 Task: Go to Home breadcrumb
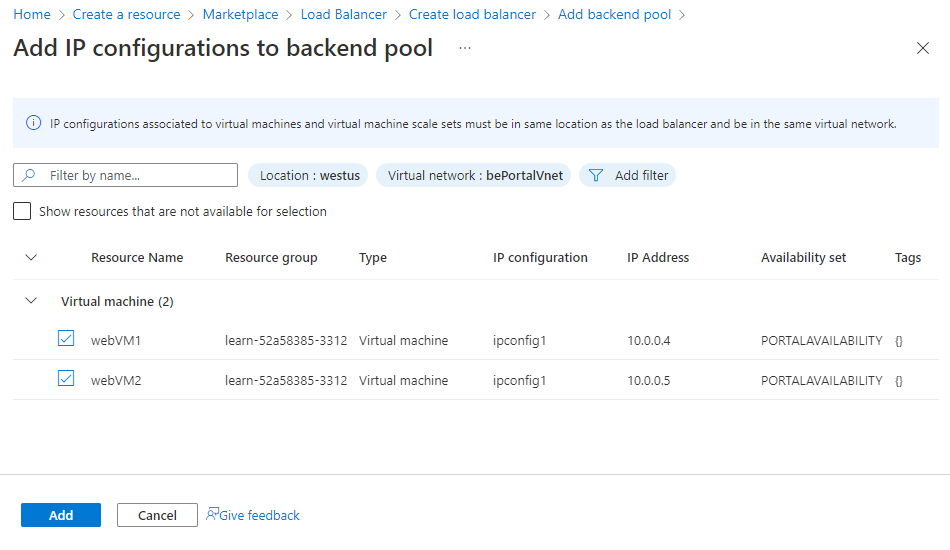click(32, 14)
